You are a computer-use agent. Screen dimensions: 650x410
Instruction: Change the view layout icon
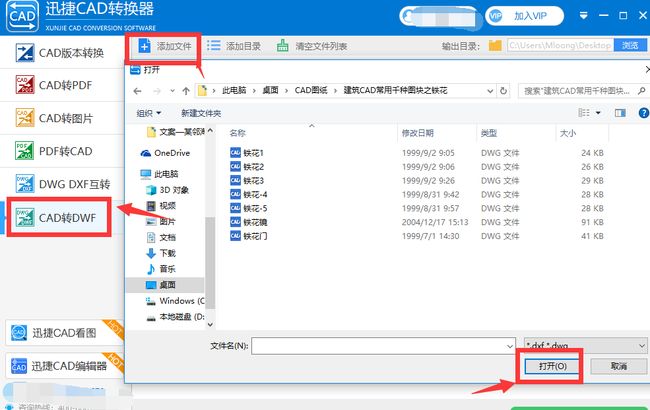coord(584,113)
